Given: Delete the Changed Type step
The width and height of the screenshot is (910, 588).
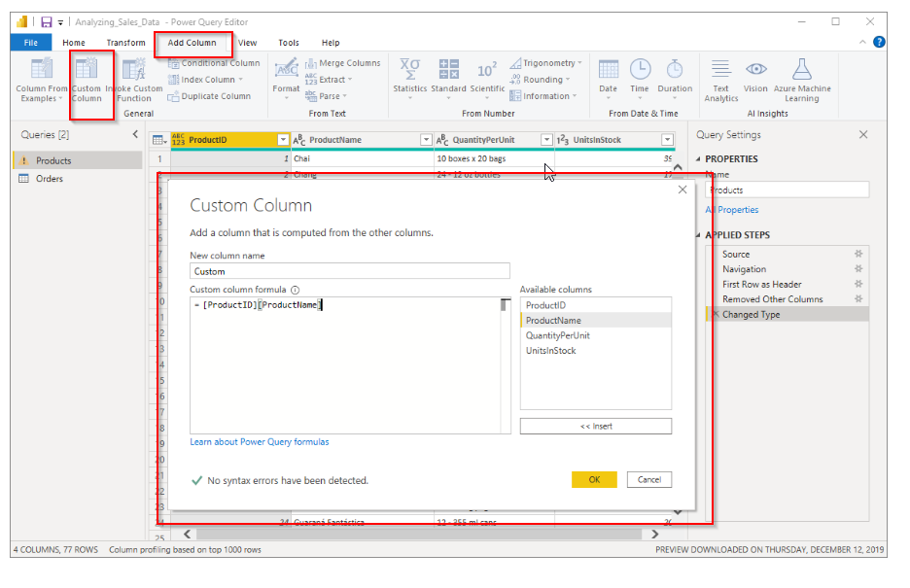Looking at the screenshot, I should point(715,314).
